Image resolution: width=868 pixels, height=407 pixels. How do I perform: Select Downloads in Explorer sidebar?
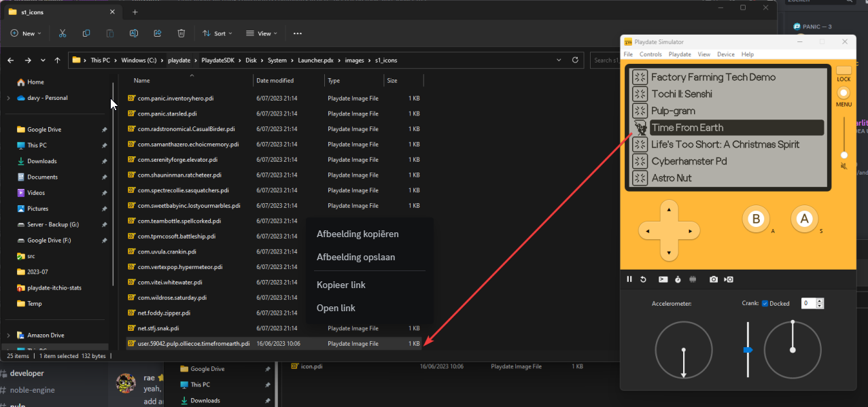click(x=41, y=161)
